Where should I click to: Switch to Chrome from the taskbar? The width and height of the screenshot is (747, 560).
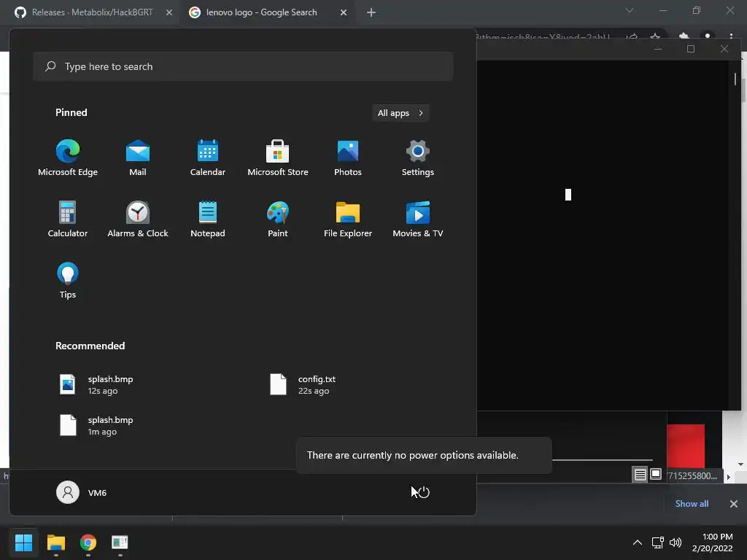point(88,542)
